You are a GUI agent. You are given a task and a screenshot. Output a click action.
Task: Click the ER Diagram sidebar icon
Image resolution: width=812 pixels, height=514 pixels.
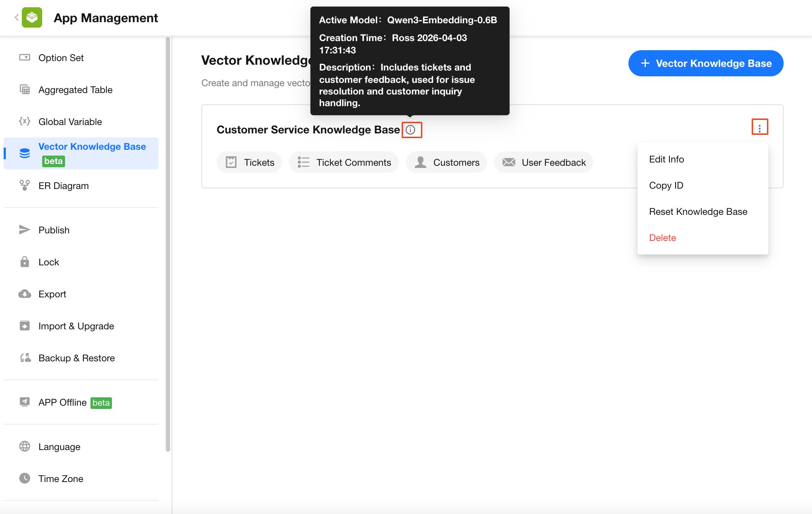coord(24,185)
